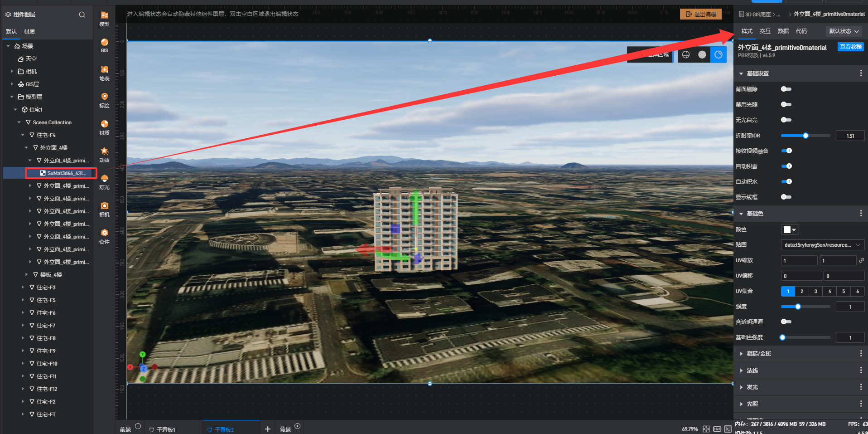Open the 动效 effects category
The height and width of the screenshot is (434, 868).
104,154
